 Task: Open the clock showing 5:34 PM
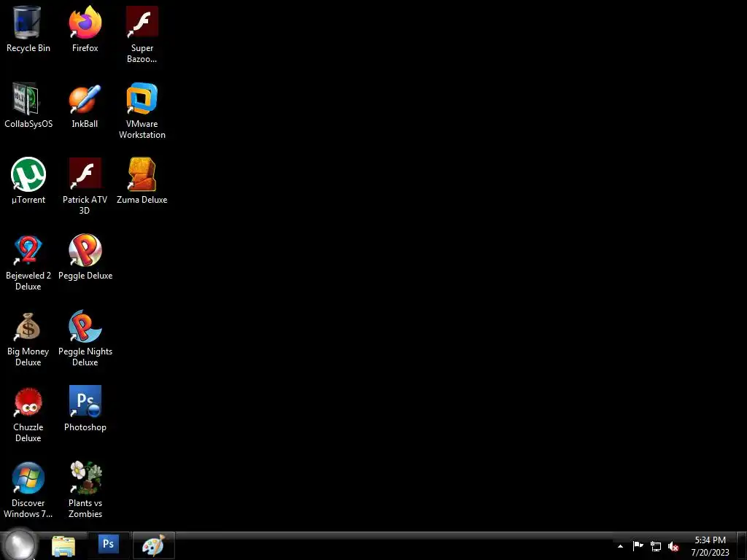click(x=710, y=546)
